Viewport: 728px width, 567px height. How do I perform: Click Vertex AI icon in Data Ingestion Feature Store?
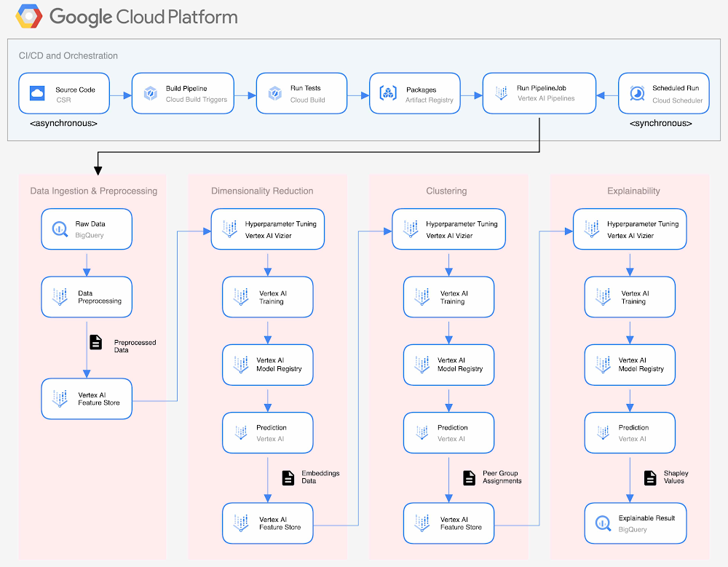(x=60, y=399)
